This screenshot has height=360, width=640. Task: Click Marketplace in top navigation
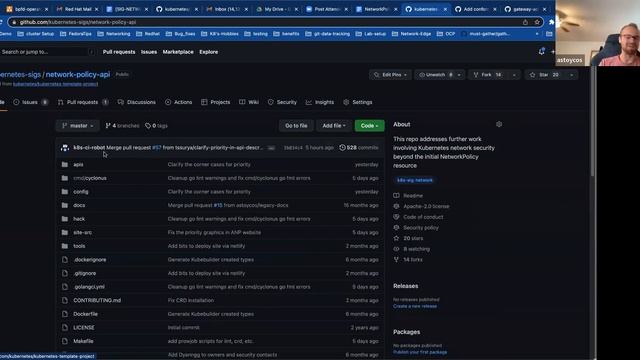click(178, 52)
